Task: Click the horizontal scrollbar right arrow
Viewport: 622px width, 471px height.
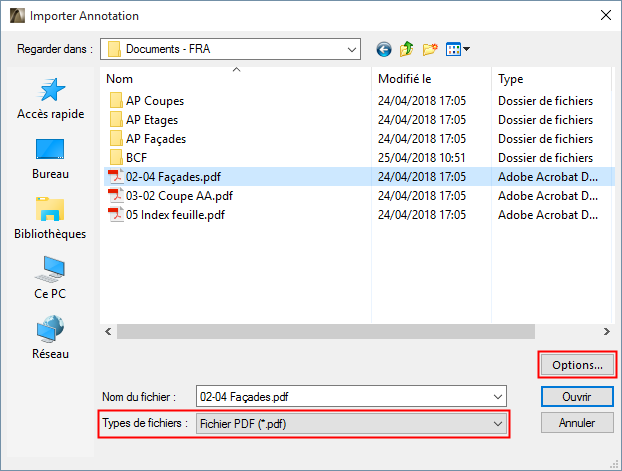Action: coord(605,331)
